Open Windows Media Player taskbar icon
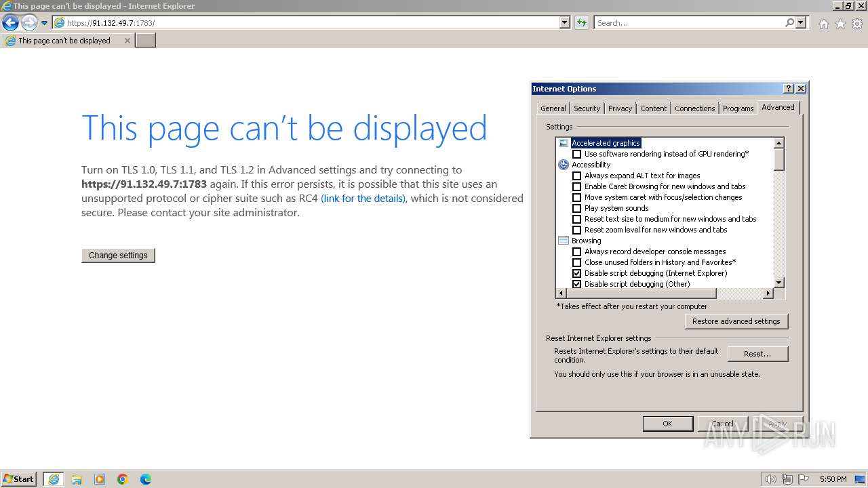This screenshot has height=488, width=868. coord(100,479)
